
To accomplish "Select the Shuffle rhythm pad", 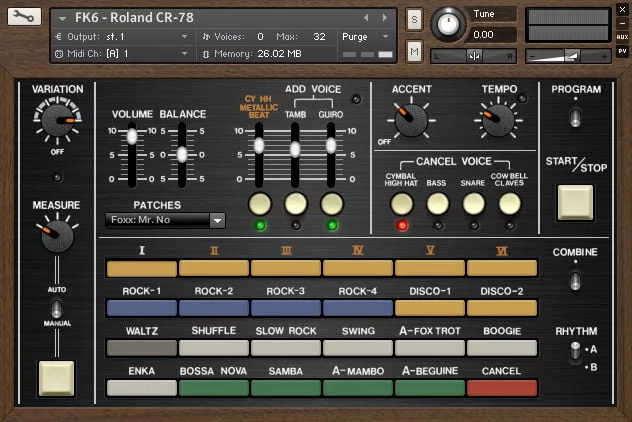I will point(214,348).
